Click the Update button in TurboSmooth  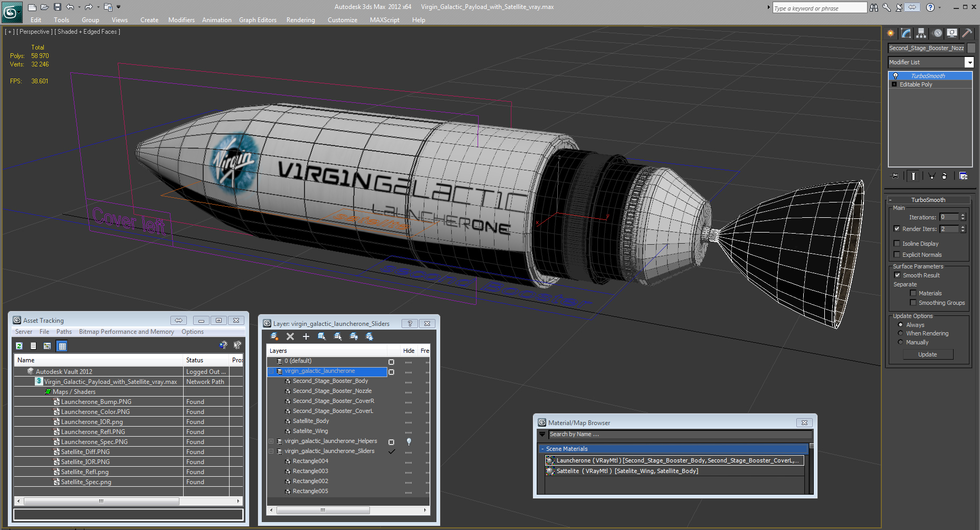coord(927,354)
